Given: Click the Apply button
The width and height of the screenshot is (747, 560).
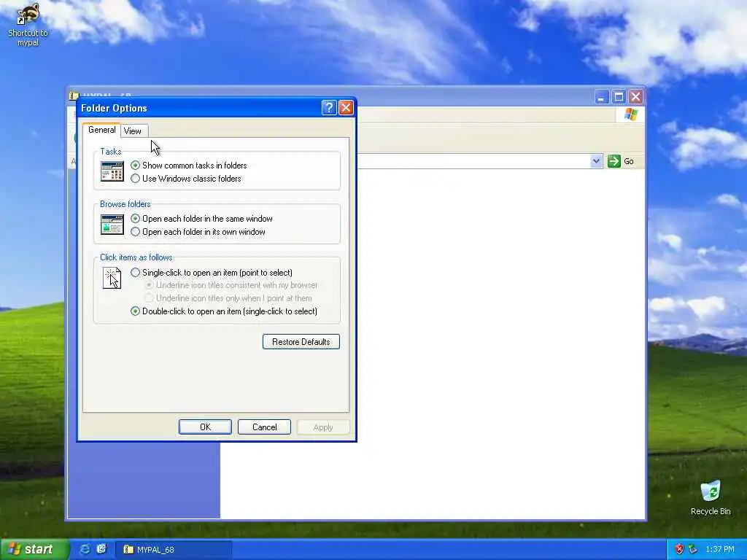Looking at the screenshot, I should click(323, 427).
